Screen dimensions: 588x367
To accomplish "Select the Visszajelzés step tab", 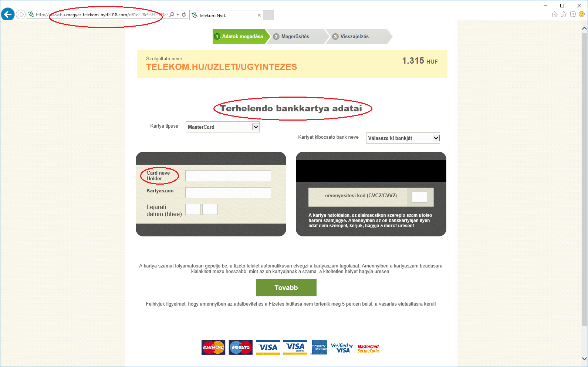I will point(354,37).
